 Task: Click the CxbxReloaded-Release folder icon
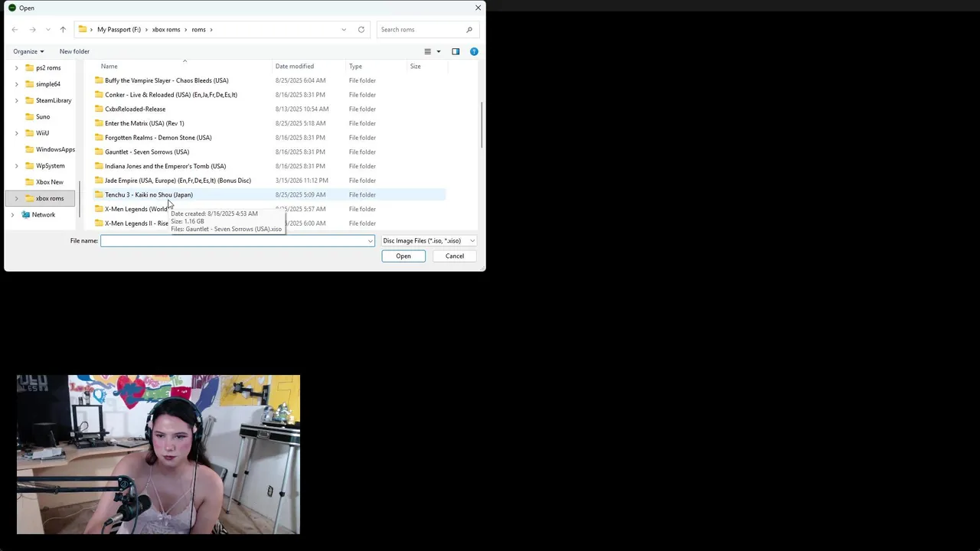pos(99,109)
